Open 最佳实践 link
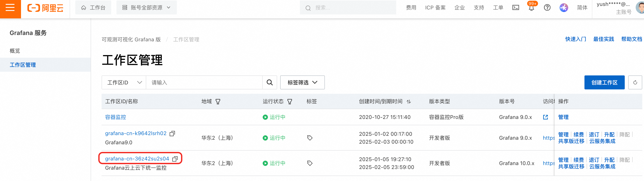This screenshot has width=644, height=181. tap(604, 39)
